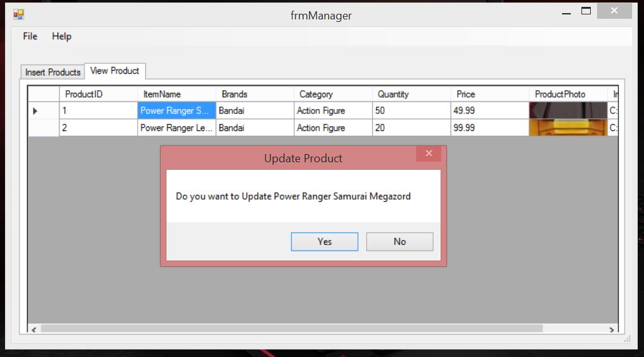Image resolution: width=644 pixels, height=357 pixels.
Task: Close the Update Product dialog
Action: [x=429, y=153]
